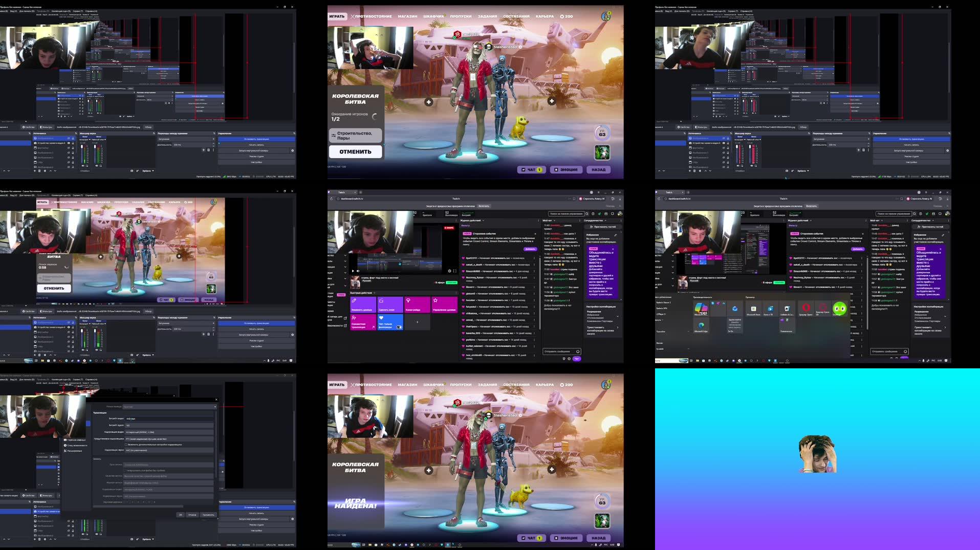The image size is (980, 550).
Task: Play stream preview in quick-actions Twitch frame
Action: 353,271
